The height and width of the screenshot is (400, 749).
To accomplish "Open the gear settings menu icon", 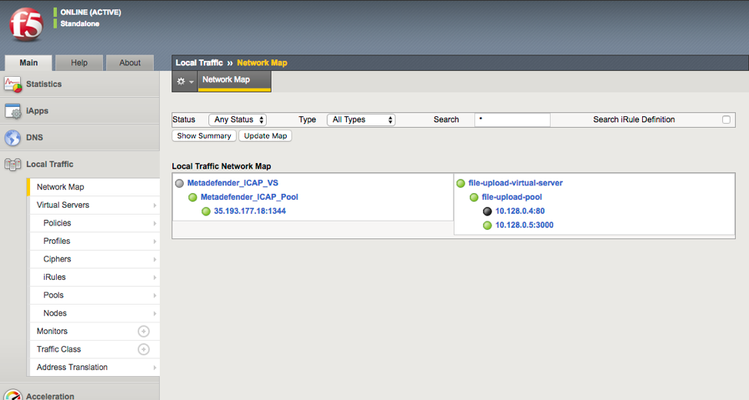I will [184, 81].
